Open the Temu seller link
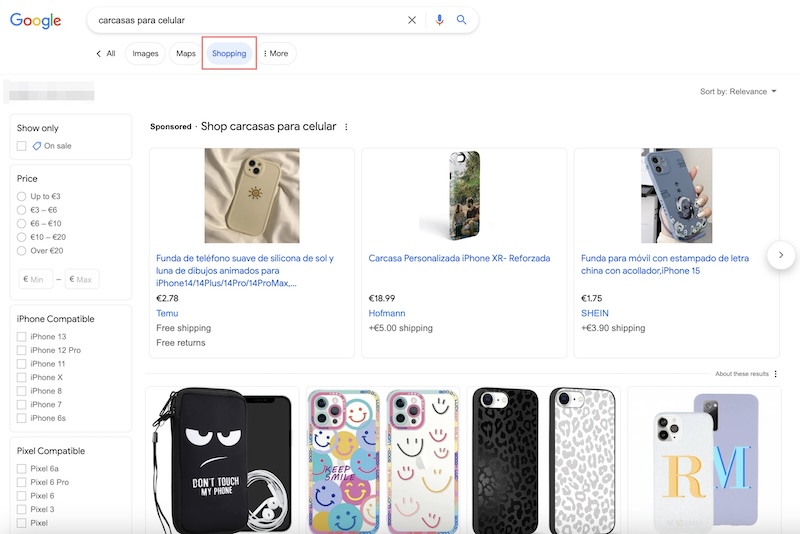800x534 pixels. coord(167,313)
